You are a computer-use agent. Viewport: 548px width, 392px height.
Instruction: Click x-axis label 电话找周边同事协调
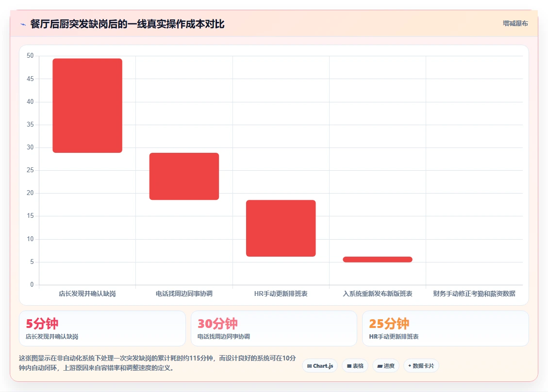(184, 294)
